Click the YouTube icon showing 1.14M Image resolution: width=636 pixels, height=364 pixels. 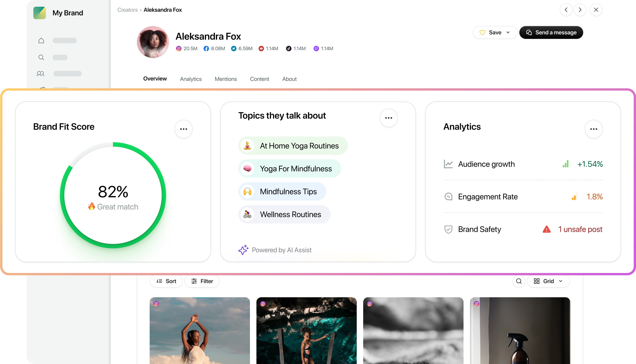261,49
